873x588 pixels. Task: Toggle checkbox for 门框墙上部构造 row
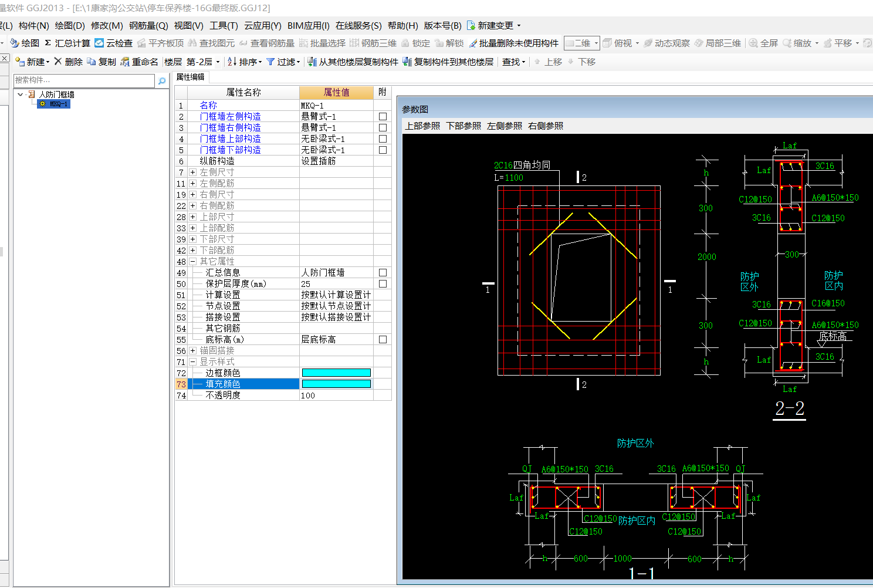click(383, 138)
